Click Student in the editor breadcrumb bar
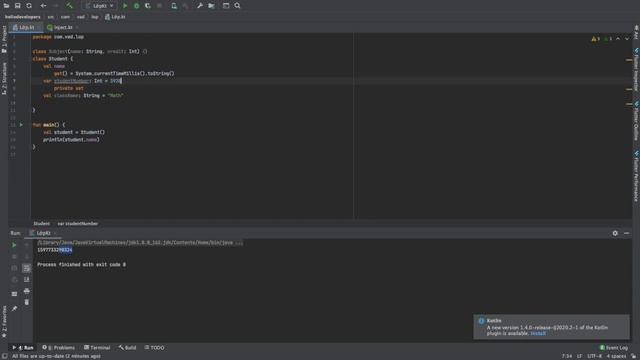Viewport: 640px width, 360px height. coord(41,224)
